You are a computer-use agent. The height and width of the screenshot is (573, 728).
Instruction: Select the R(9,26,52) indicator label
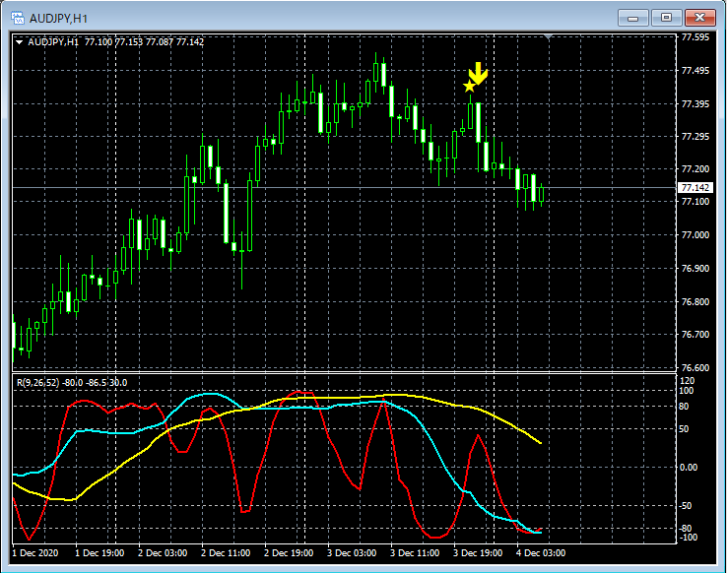(71, 382)
